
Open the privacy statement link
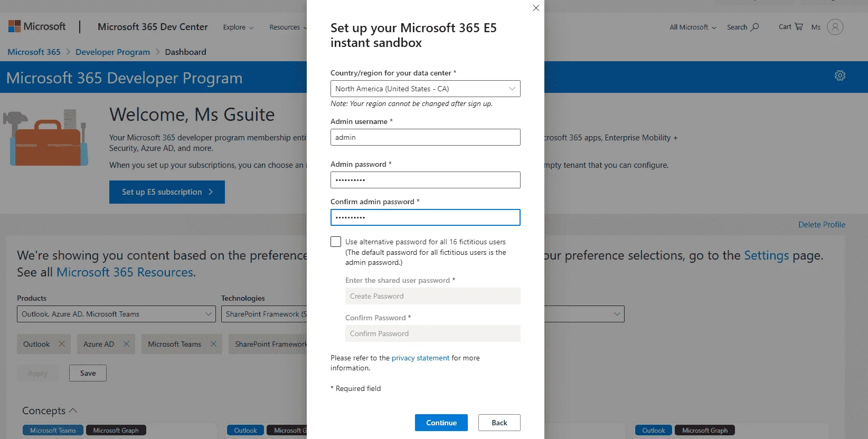click(x=420, y=358)
